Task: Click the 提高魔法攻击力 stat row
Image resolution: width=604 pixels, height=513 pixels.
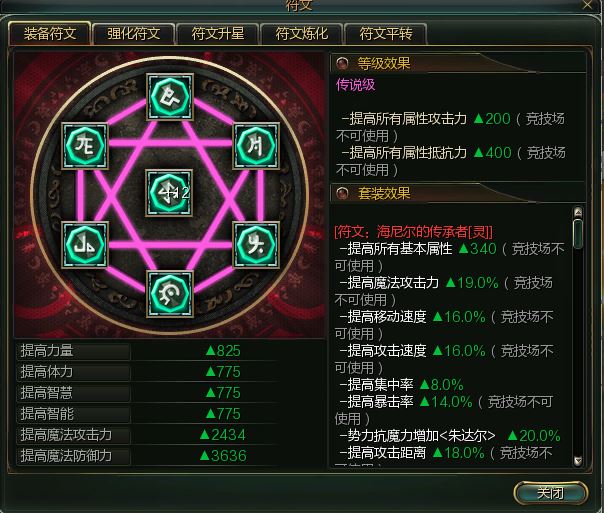Action: (148, 435)
